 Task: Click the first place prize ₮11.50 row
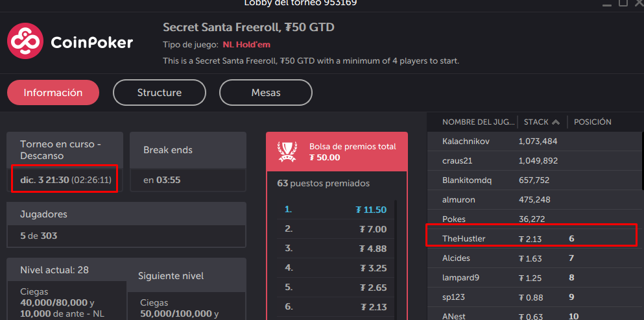coord(335,210)
